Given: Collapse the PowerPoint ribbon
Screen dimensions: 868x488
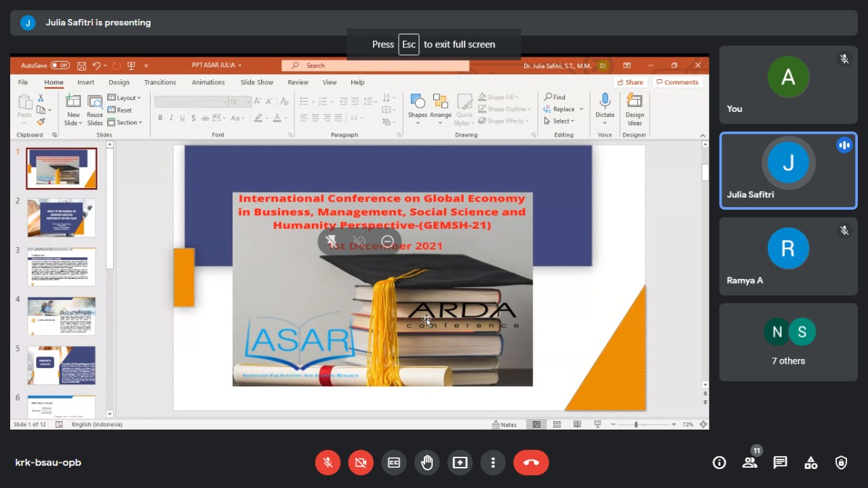Looking at the screenshot, I should [x=703, y=136].
